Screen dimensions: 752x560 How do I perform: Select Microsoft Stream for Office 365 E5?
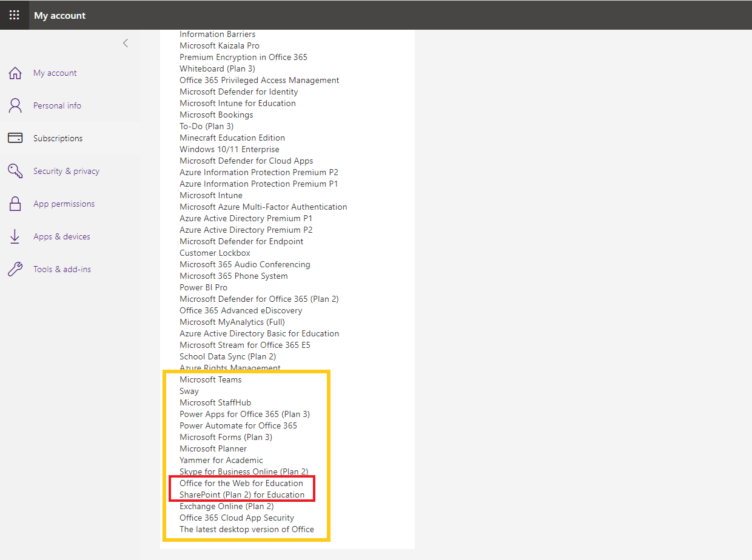[x=245, y=345]
